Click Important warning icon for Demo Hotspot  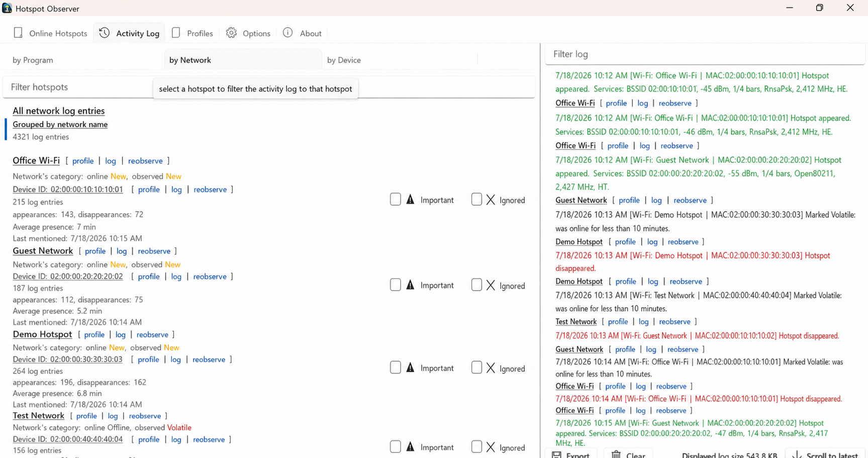[x=411, y=368]
